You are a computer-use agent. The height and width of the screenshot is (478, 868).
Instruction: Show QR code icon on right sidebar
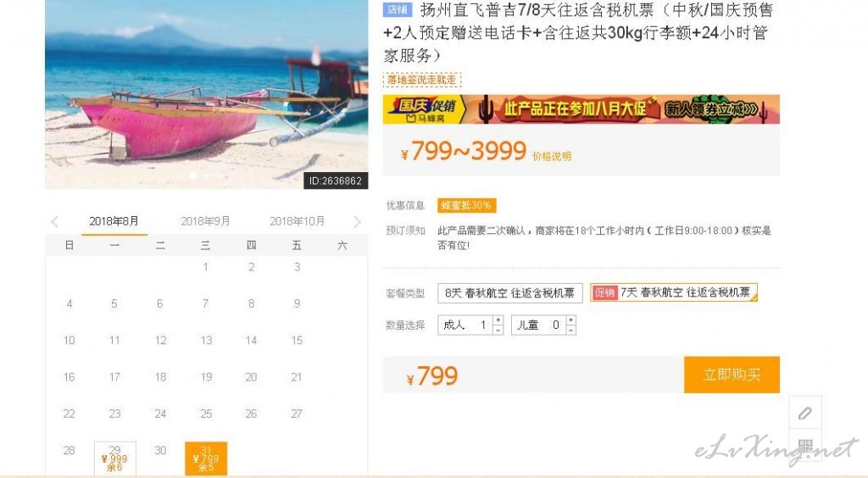[x=805, y=445]
